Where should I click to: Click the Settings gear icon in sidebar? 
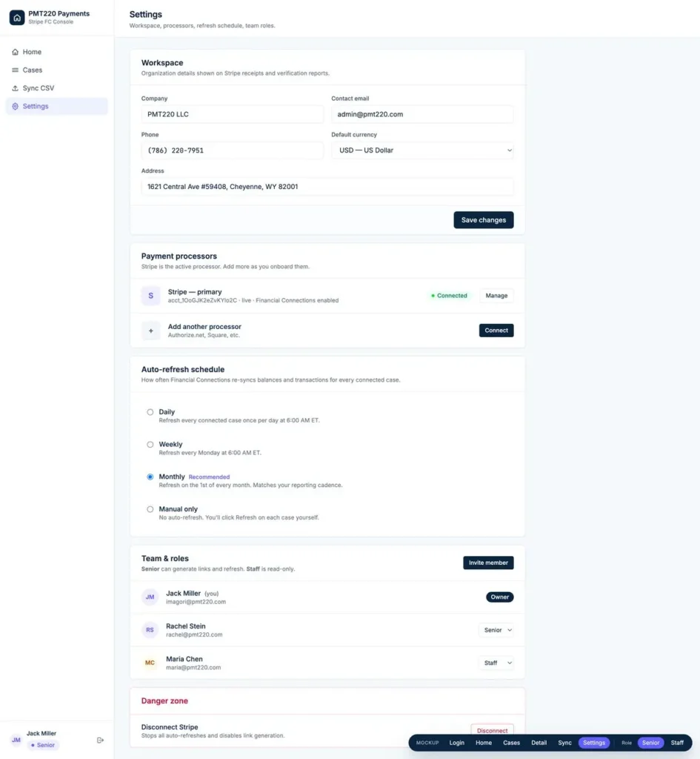[15, 107]
